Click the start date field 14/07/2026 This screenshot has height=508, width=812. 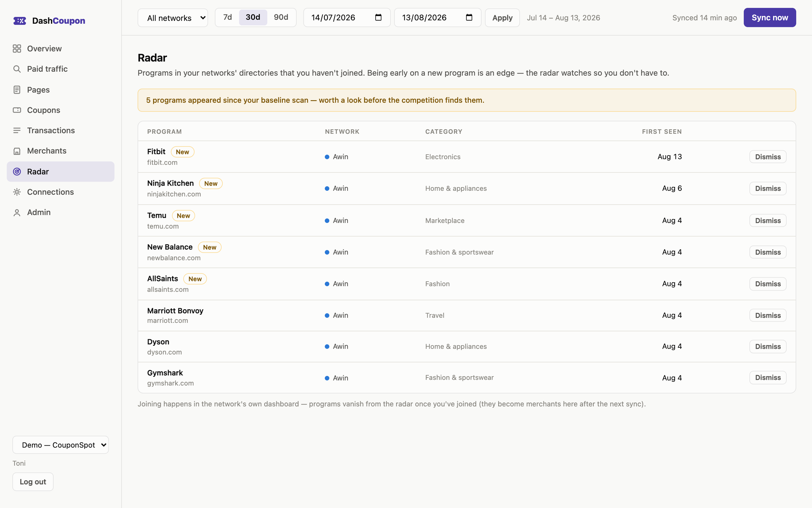click(347, 17)
